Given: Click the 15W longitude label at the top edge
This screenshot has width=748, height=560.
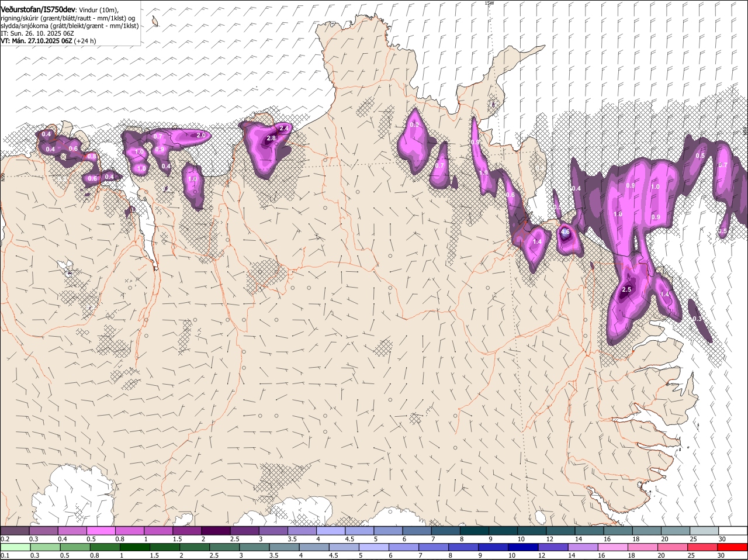Looking at the screenshot, I should click(489, 3).
